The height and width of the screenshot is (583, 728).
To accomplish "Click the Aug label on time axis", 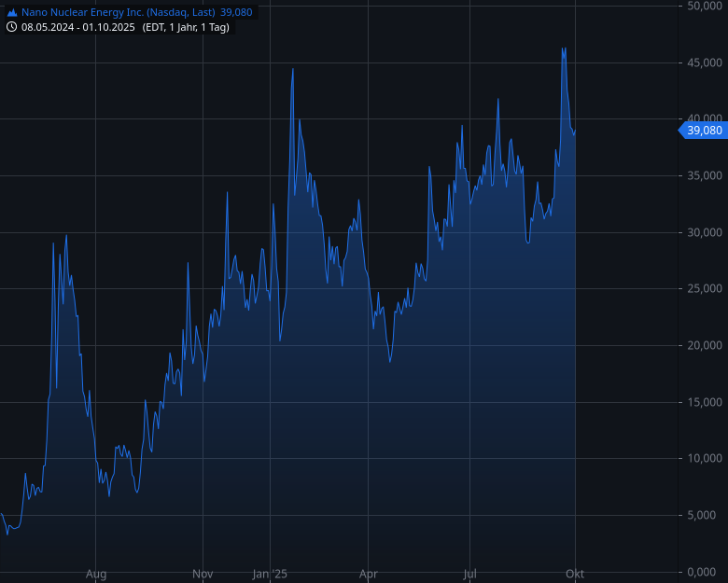I will [96, 574].
